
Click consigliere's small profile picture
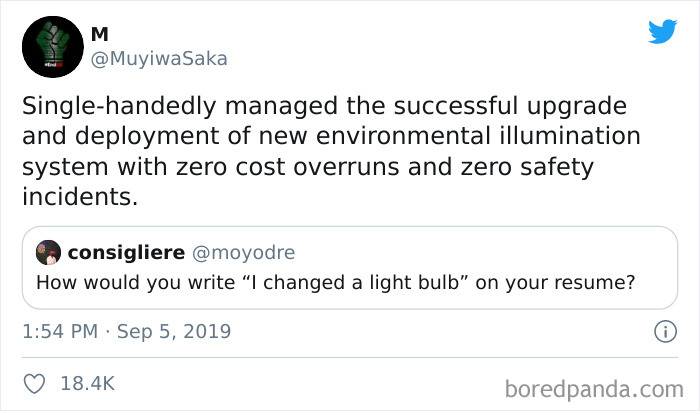pos(49,252)
